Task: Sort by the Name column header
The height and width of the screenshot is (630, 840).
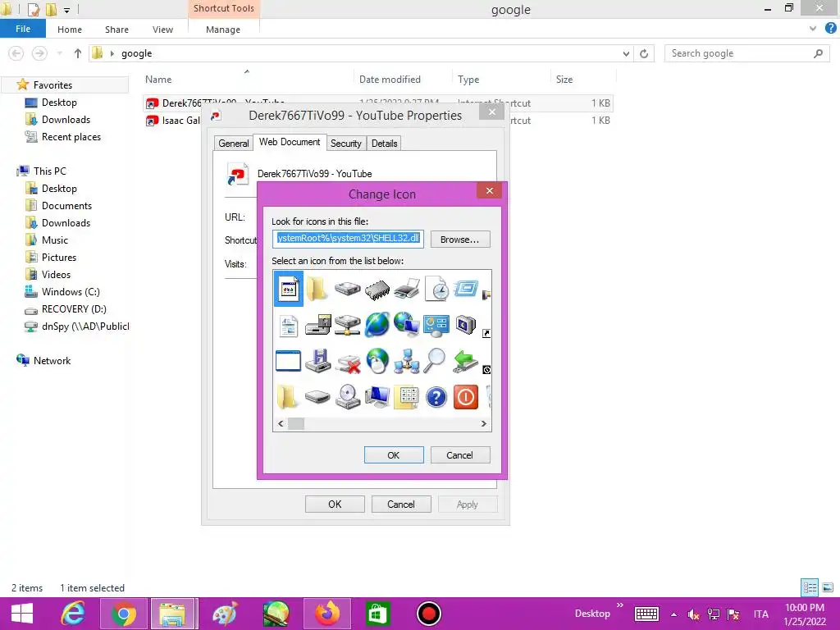Action: tap(158, 80)
